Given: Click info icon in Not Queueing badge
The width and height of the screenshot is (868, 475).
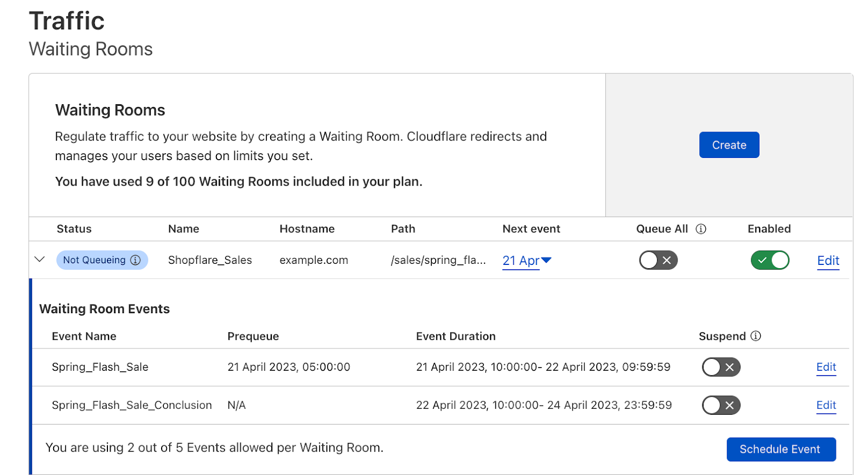Looking at the screenshot, I should pyautogui.click(x=136, y=260).
